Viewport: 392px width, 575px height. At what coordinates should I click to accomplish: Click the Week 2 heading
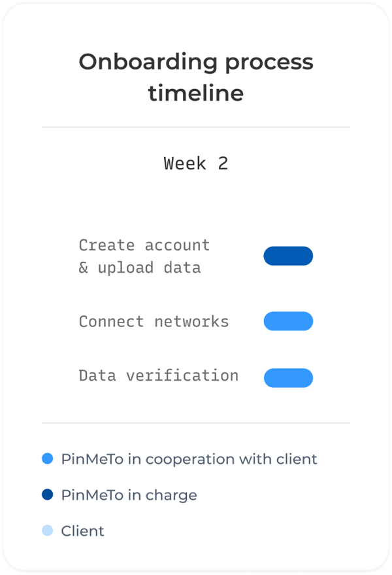pos(196,163)
